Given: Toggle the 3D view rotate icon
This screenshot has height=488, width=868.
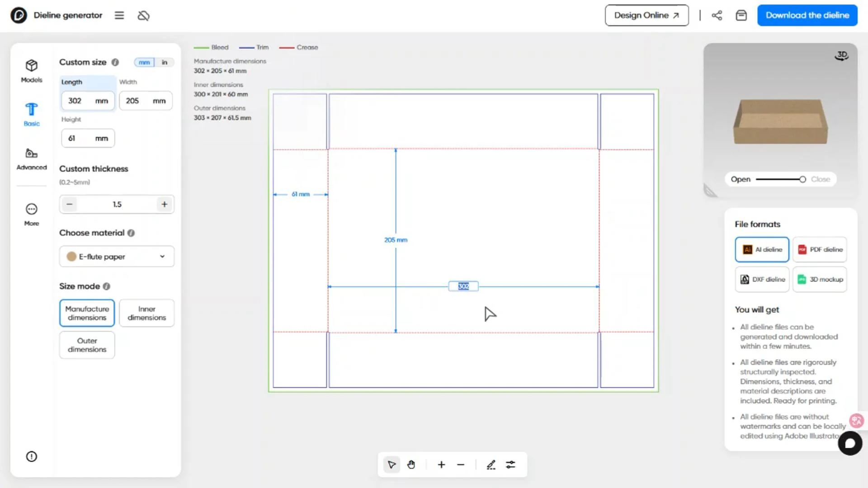Looking at the screenshot, I should [842, 56].
